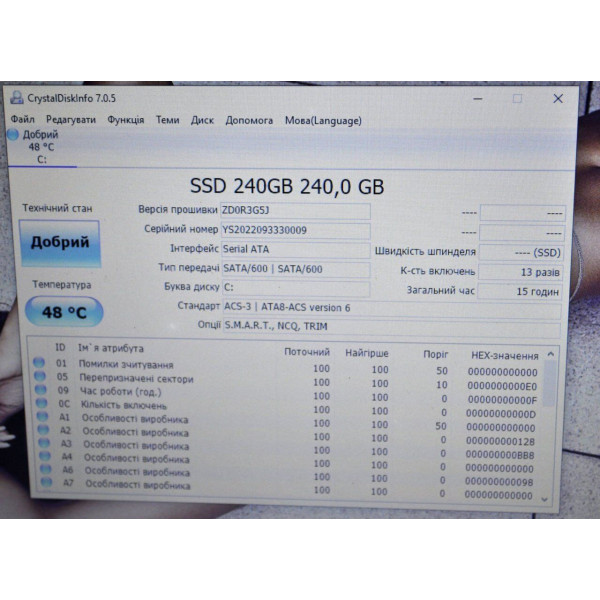Click status circle for attribute A3
Viewport: 600px width, 600px height.
(x=44, y=443)
